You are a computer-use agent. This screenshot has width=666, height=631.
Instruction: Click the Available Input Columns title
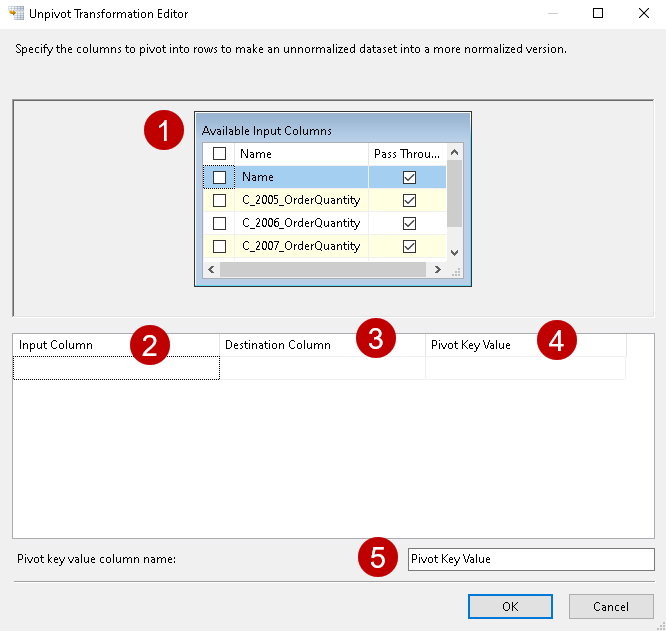point(267,131)
